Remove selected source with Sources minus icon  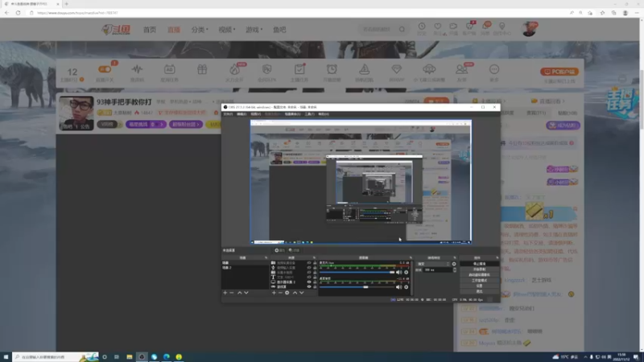[280, 293]
